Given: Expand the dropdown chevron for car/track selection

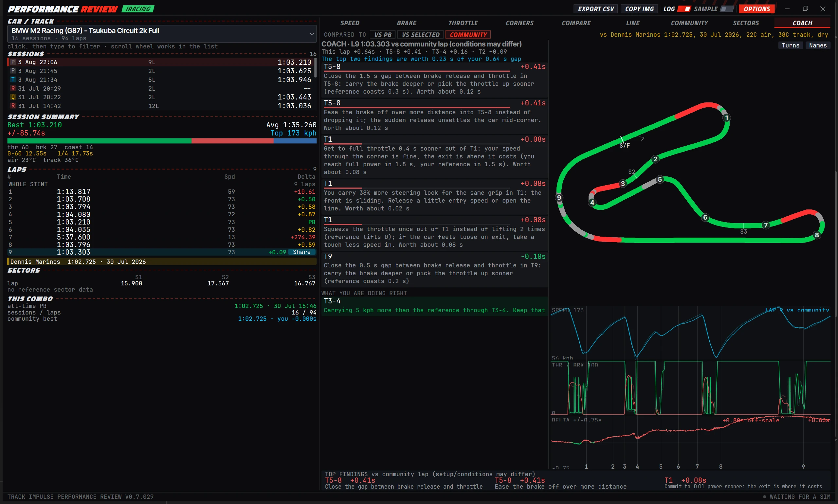Looking at the screenshot, I should click(311, 34).
